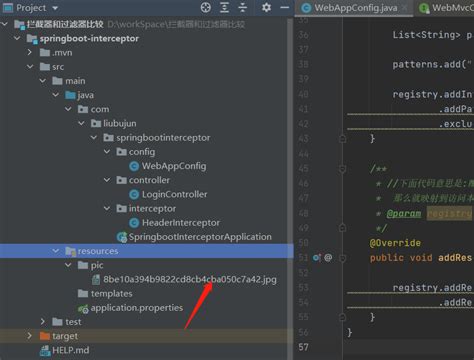Click the HELP.md markdown file icon
Image resolution: width=474 pixels, height=360 pixels.
coord(45,350)
